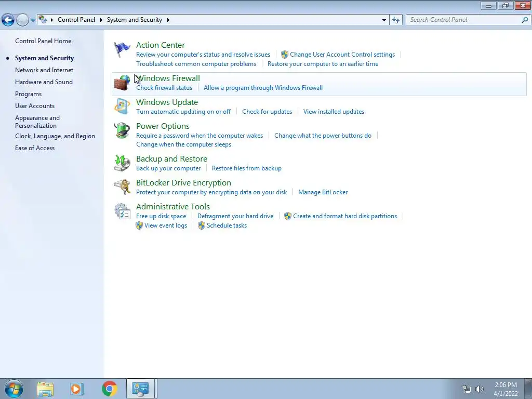Click the System and Security breadcrumb segment

135,20
